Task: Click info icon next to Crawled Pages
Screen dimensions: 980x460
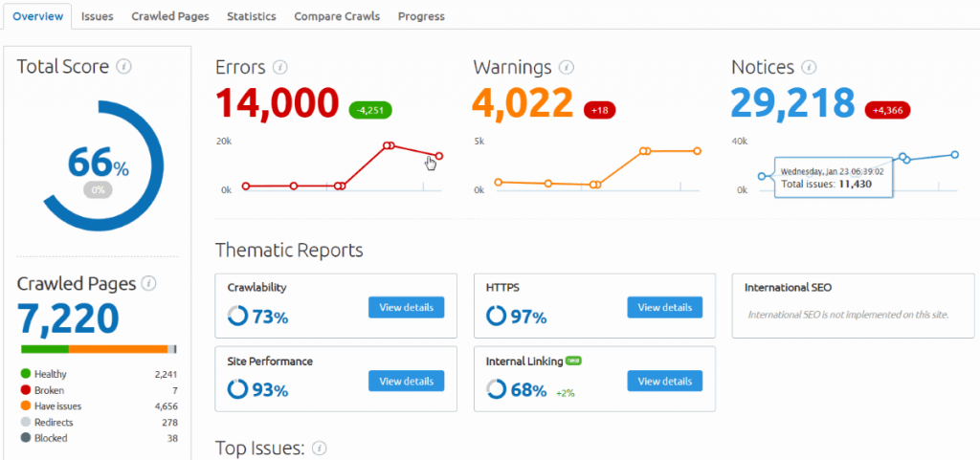Action: [149, 283]
